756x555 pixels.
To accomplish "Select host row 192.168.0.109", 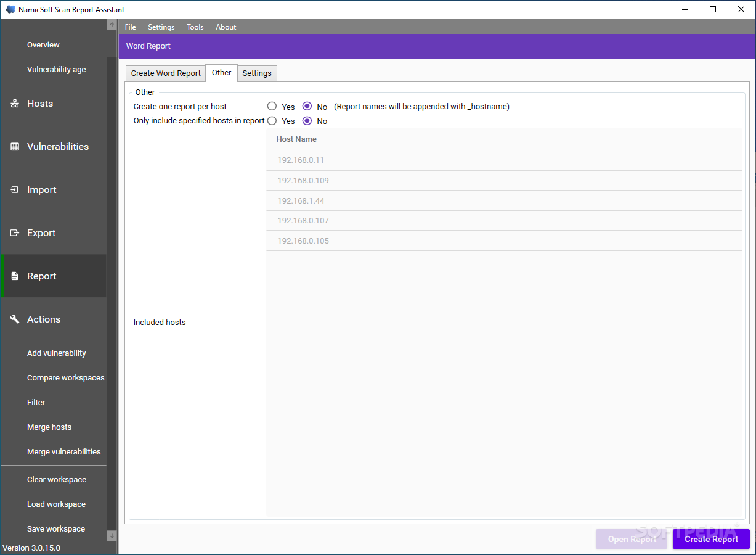I will [x=504, y=181].
